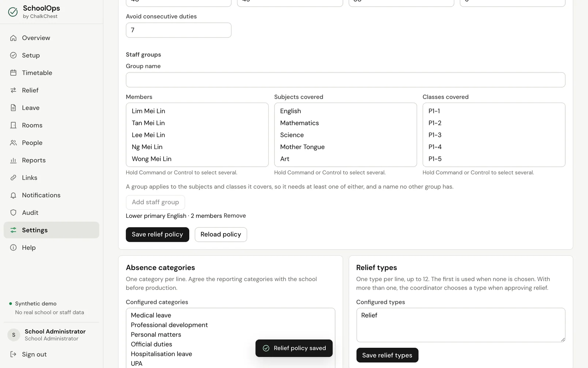Select Mathematics in Subjects covered
The width and height of the screenshot is (588, 368).
(345, 123)
